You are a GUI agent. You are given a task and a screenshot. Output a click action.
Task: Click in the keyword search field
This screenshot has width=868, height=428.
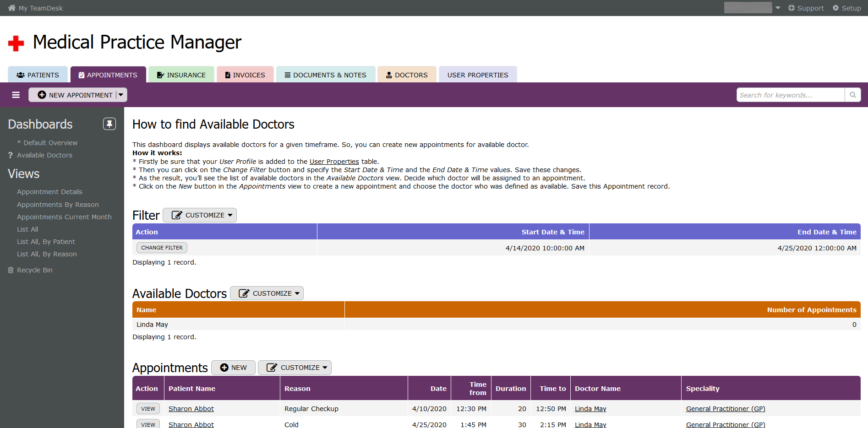pyautogui.click(x=790, y=95)
